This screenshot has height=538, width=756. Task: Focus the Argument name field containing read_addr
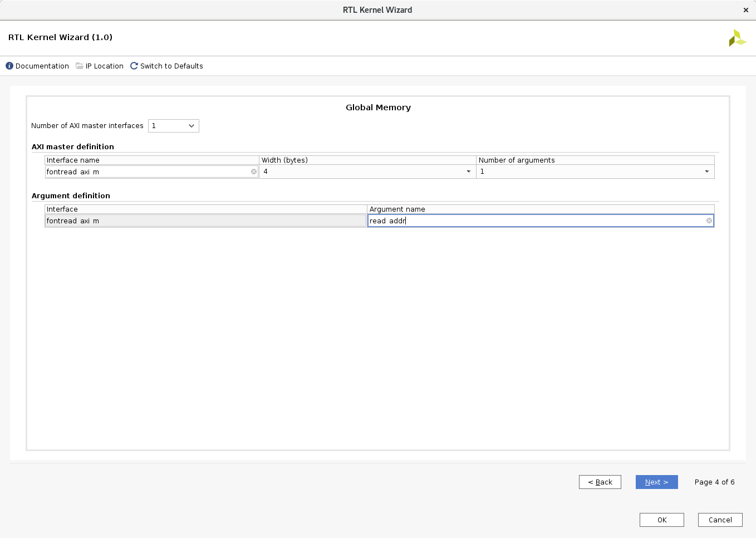534,221
